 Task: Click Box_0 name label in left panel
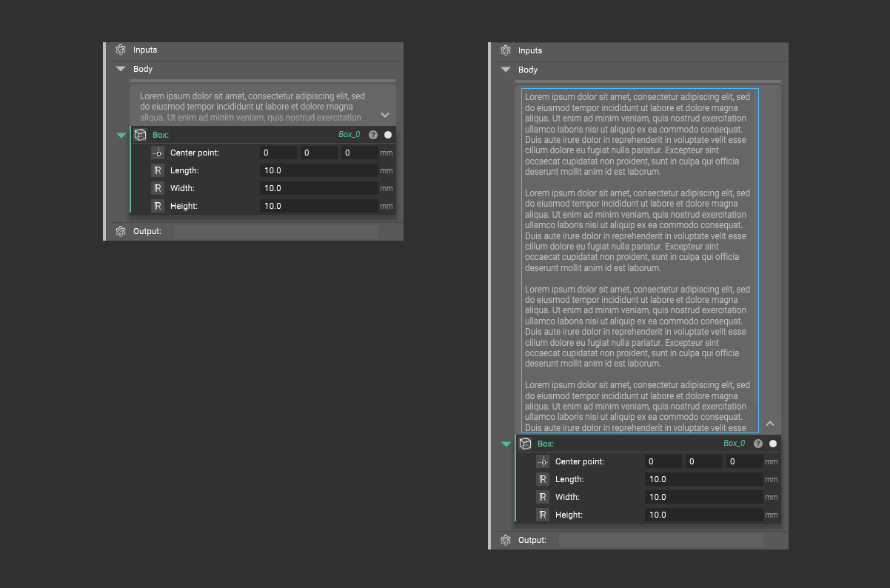click(349, 135)
